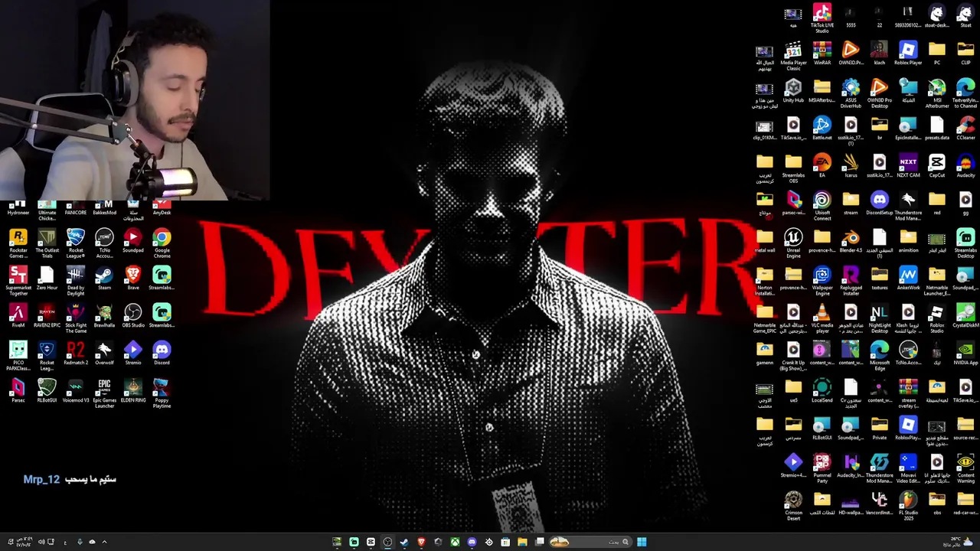Open Brave browser shortcut
Image resolution: width=980 pixels, height=551 pixels.
tap(133, 278)
